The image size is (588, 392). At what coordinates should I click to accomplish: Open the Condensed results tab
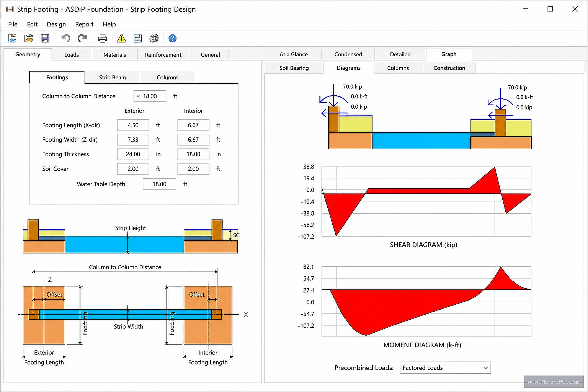pos(348,54)
